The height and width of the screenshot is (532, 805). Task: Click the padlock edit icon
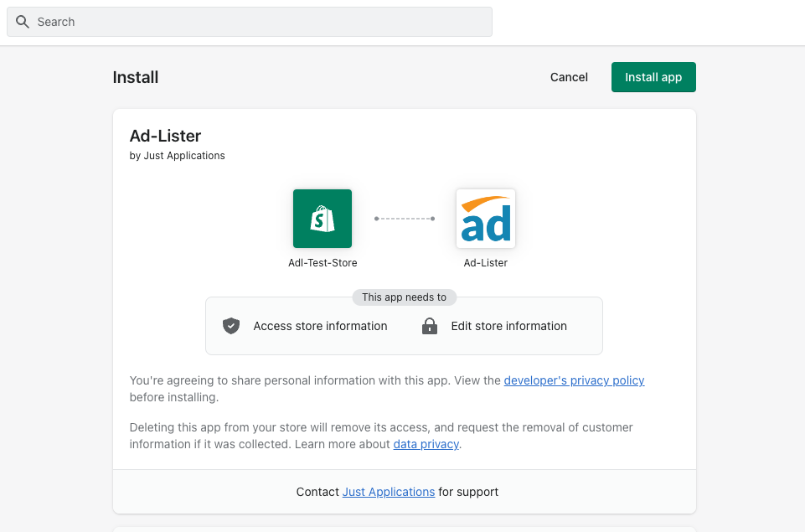pos(430,326)
